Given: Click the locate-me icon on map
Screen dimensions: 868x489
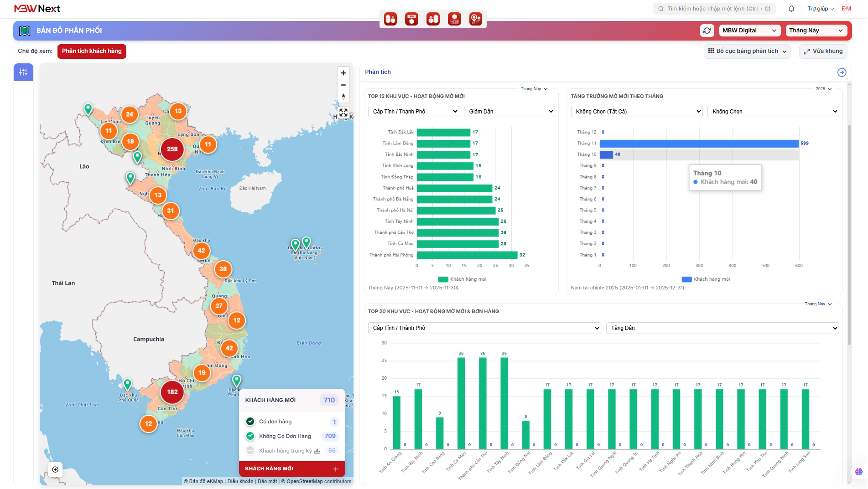Looking at the screenshot, I should point(55,469).
